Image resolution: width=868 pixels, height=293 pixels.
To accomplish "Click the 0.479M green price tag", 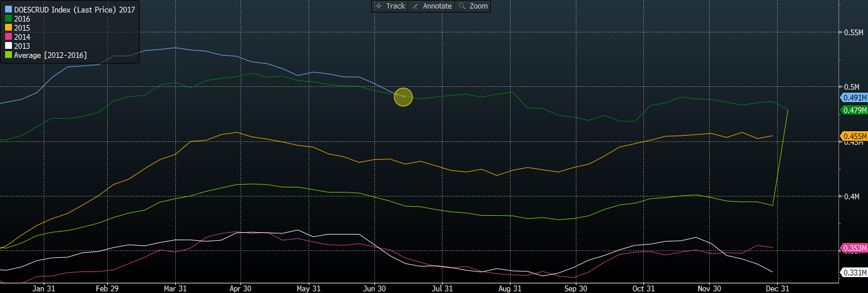I will pos(854,110).
